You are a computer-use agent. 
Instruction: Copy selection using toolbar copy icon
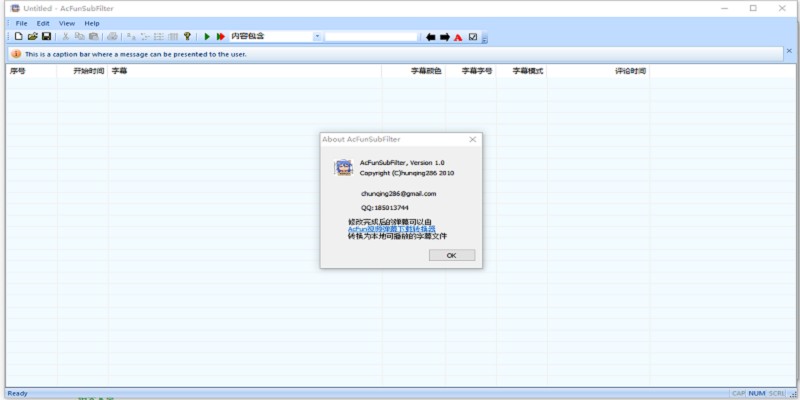point(80,36)
